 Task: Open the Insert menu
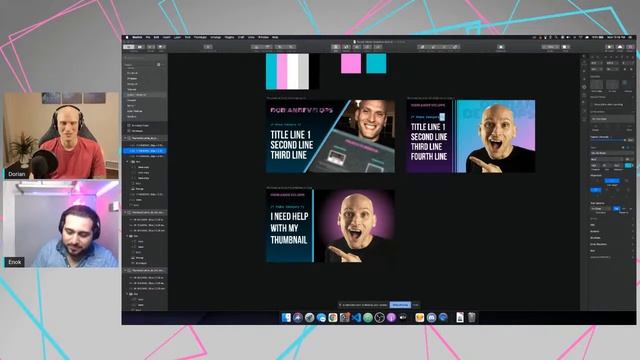tap(167, 37)
